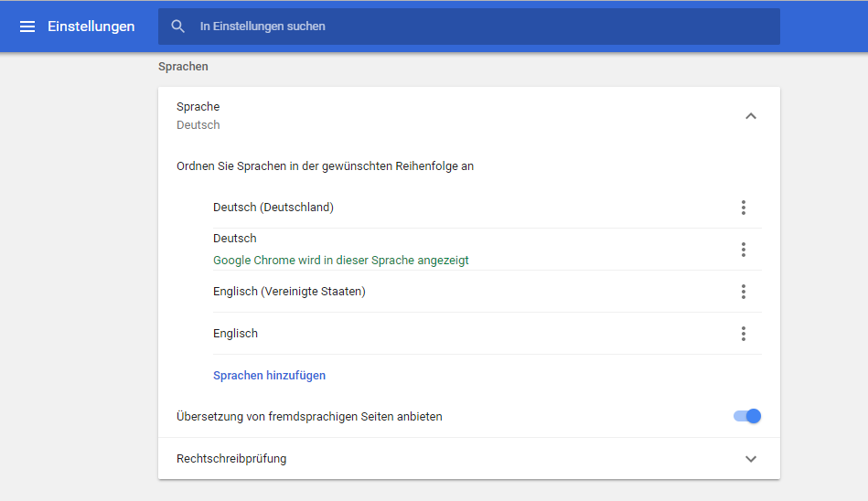Click the 'Sprachen' section heading

pyautogui.click(x=183, y=67)
